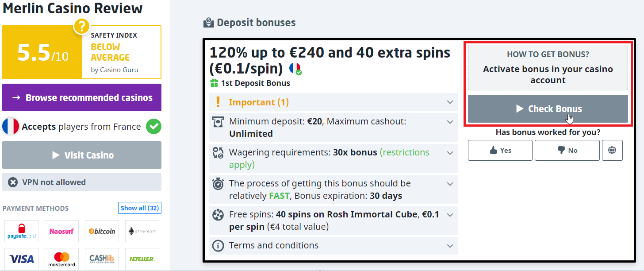Click the Neteller payment logo
This screenshot has height=271, width=644.
point(142,259)
